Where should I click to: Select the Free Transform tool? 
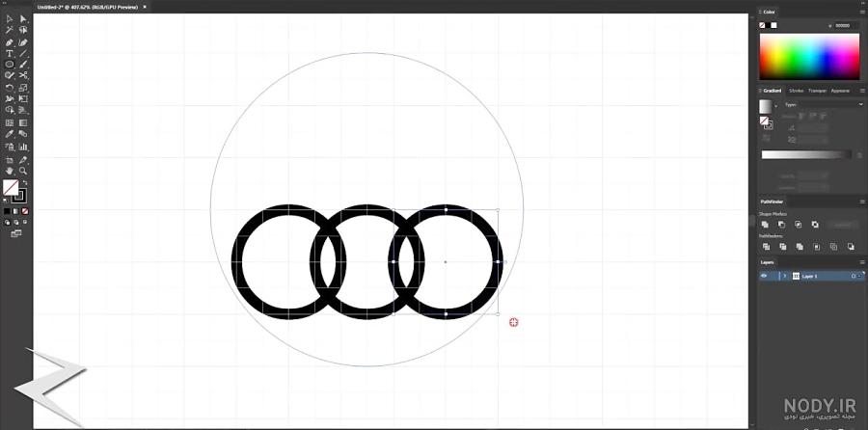pyautogui.click(x=23, y=99)
